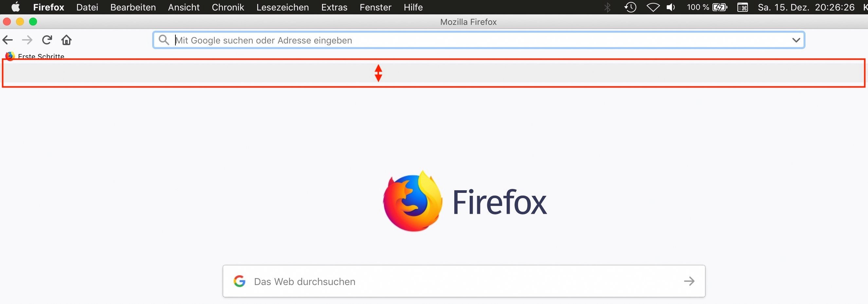Screen dimensions: 868x304
Task: Maximize the window with green button
Action: coord(33,22)
